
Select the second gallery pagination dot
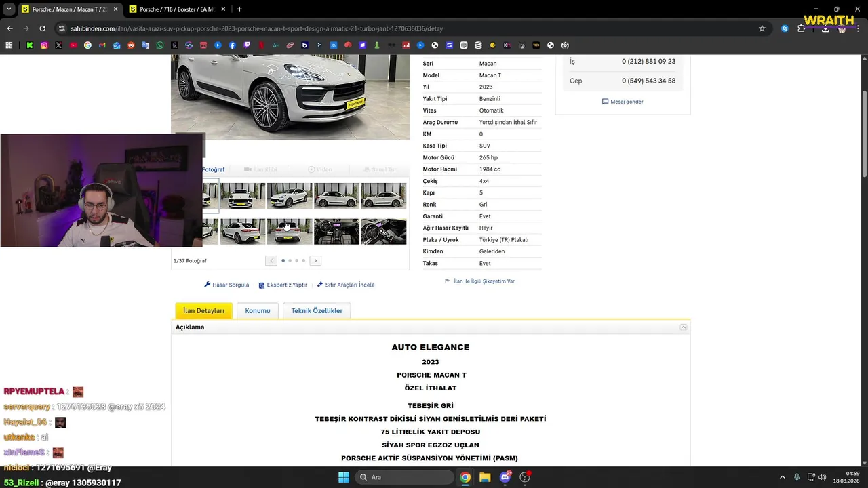pyautogui.click(x=290, y=261)
